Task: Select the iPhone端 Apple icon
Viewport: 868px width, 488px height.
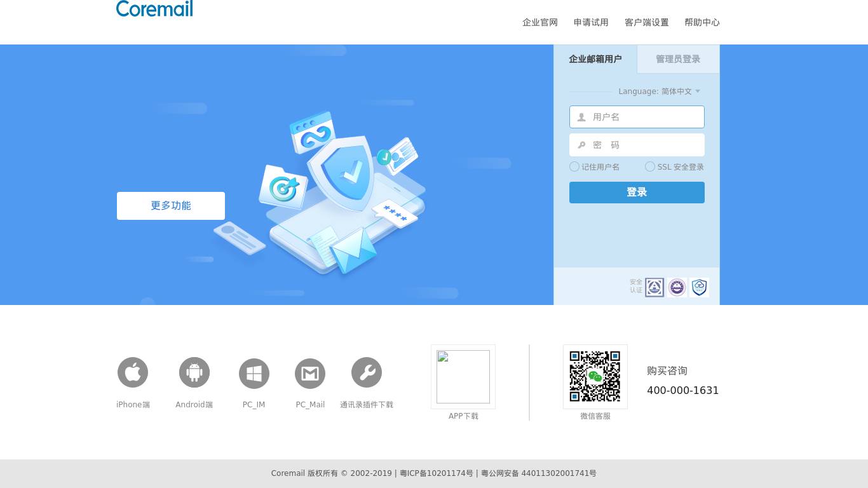Action: click(x=133, y=372)
